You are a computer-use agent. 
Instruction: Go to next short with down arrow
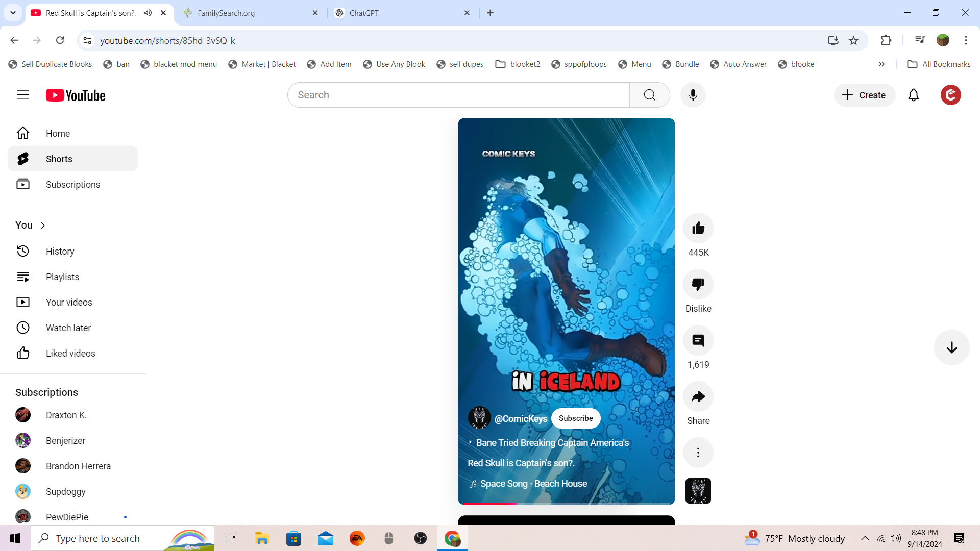[x=951, y=347]
